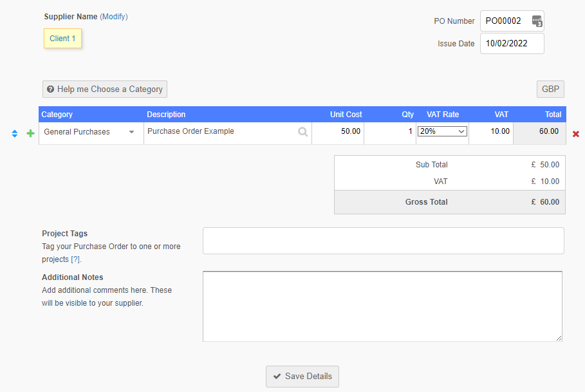585x392 pixels.
Task: Click the checkmark icon on Save Details
Action: [x=277, y=377]
